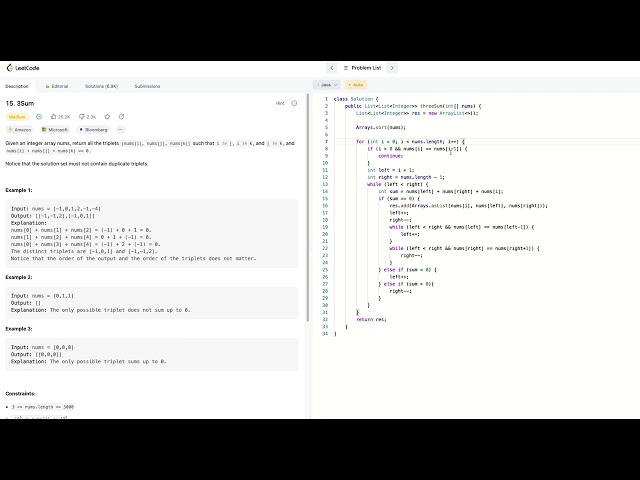
Task: Open the Problem List
Action: (362, 68)
